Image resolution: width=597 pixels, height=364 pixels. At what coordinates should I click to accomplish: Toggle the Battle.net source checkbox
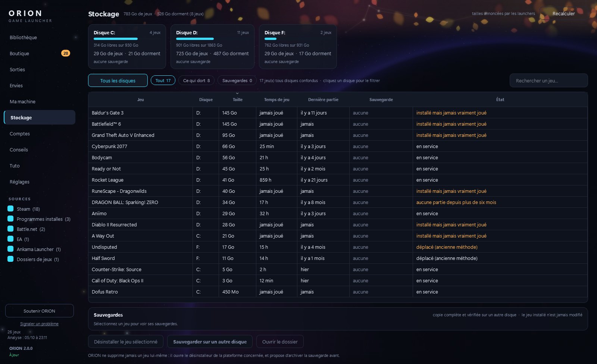(x=10, y=229)
